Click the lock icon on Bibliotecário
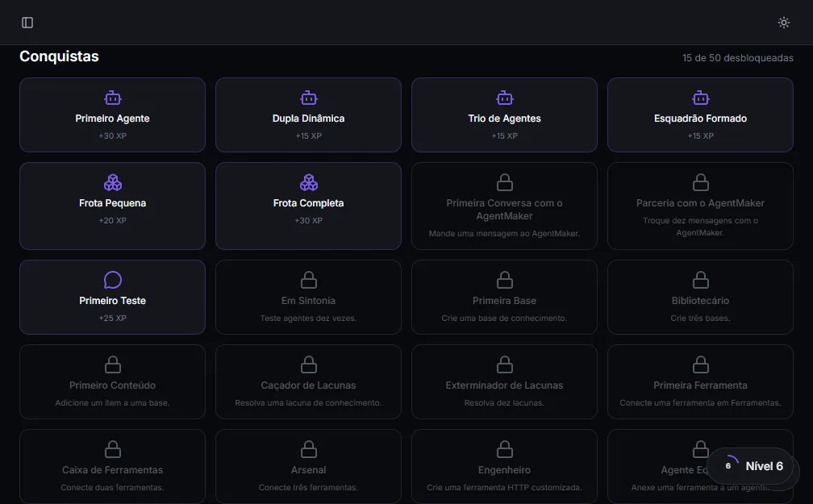The image size is (813, 504). pos(700,280)
